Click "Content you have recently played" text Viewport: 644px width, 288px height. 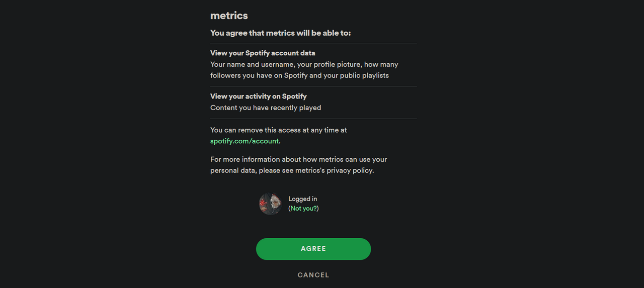coord(265,108)
